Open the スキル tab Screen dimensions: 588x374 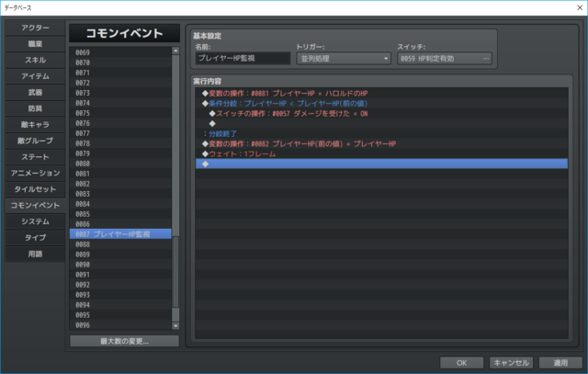[35, 60]
